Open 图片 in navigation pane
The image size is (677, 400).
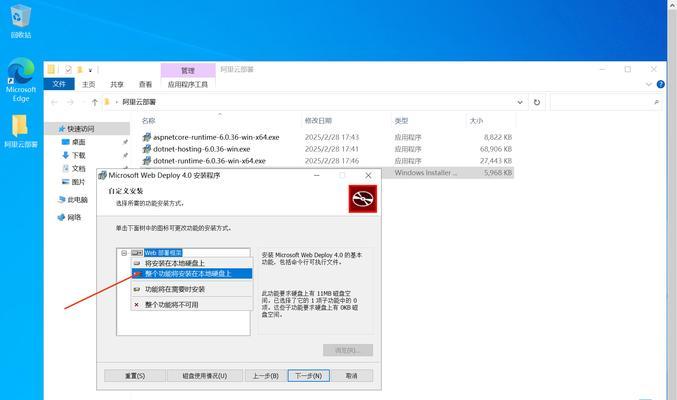click(78, 182)
